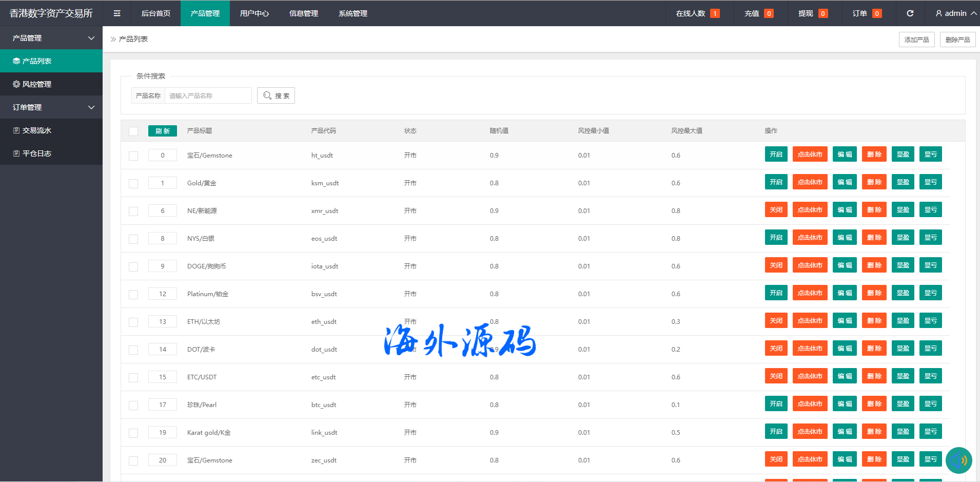Open the 系统管理 top menu
This screenshot has width=980, height=482.
(x=352, y=13)
